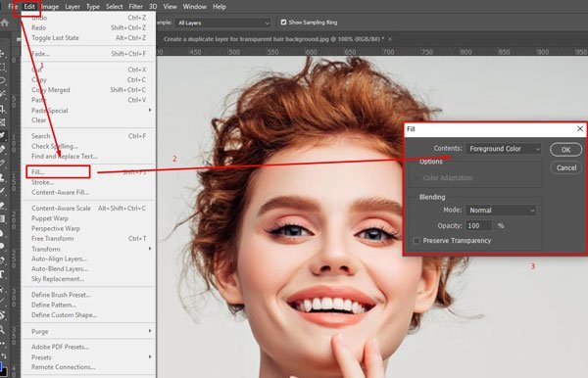
Task: Select the Eraser tool
Action: [3, 206]
